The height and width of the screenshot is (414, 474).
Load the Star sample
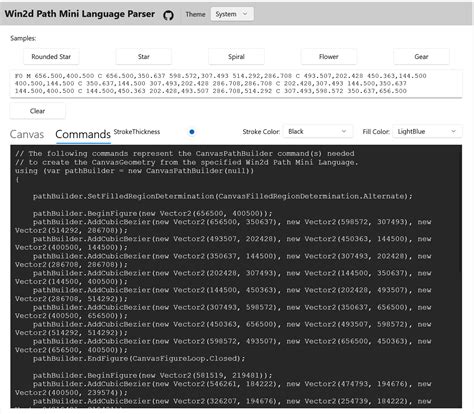point(144,57)
